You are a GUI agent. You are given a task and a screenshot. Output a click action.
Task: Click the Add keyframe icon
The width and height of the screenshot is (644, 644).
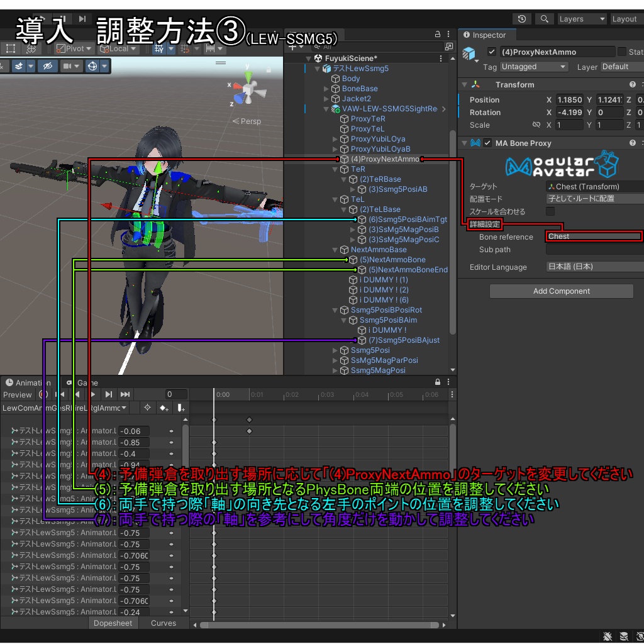(x=164, y=408)
